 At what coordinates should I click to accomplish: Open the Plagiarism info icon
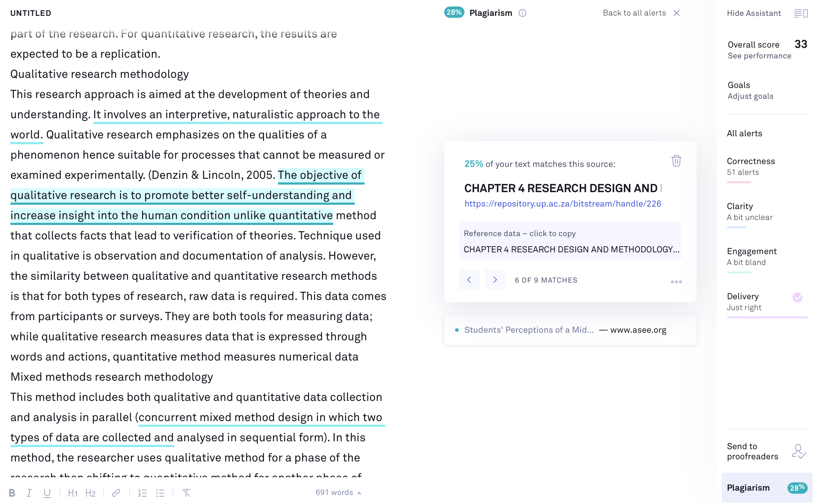click(x=522, y=13)
